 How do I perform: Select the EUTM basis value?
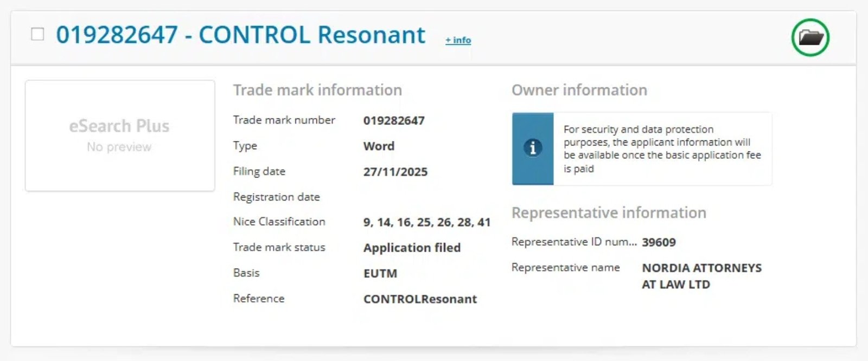pyautogui.click(x=380, y=273)
